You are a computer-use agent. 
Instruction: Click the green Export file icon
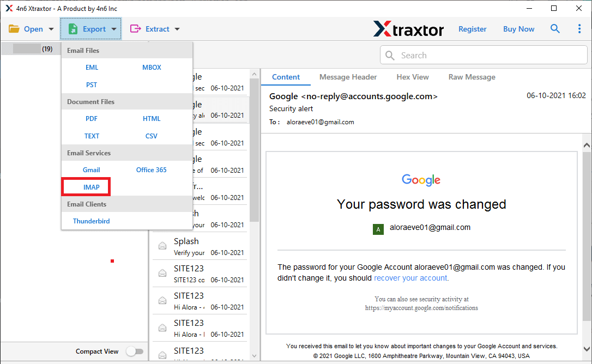pyautogui.click(x=73, y=29)
